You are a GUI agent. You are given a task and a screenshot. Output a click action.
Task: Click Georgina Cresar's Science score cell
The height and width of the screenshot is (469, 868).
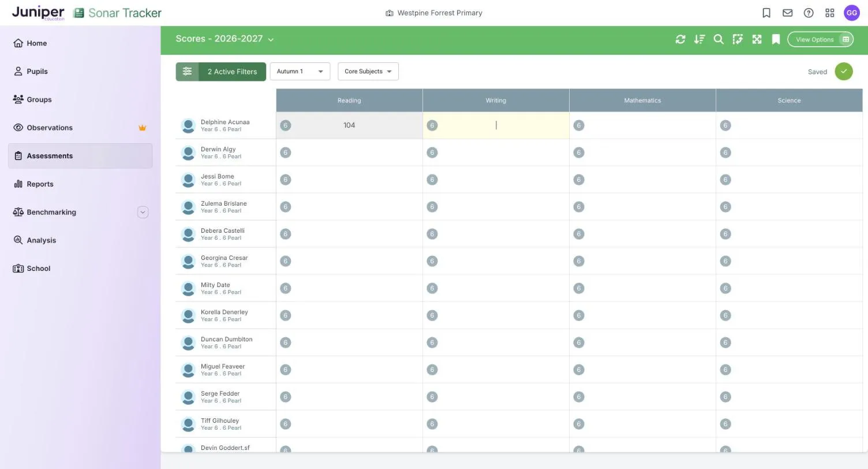[789, 261]
